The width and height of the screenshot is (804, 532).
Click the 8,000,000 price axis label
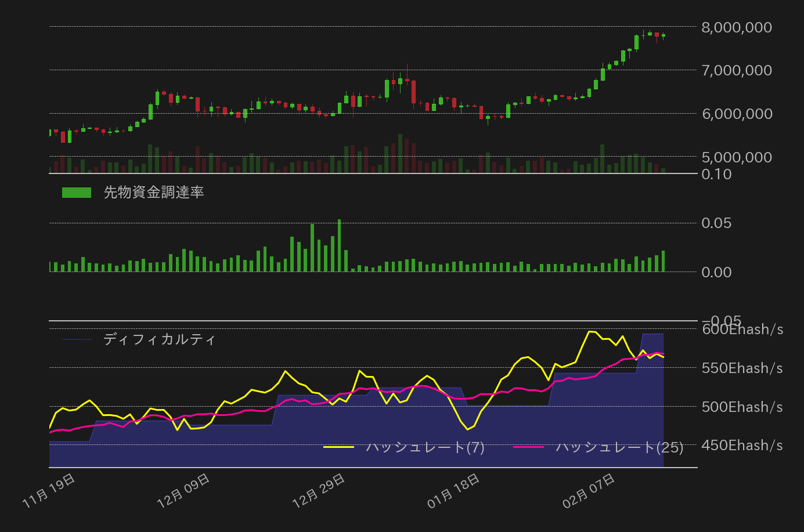(x=737, y=27)
